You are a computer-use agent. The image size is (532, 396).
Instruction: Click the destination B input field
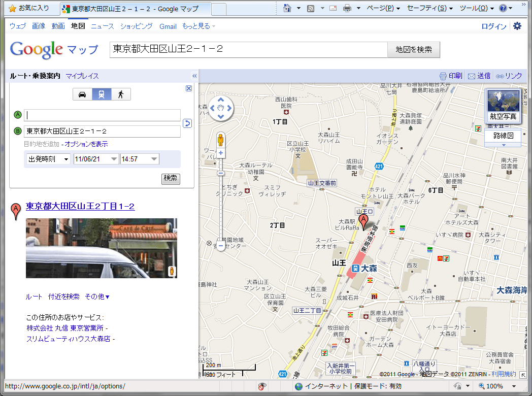(x=102, y=131)
